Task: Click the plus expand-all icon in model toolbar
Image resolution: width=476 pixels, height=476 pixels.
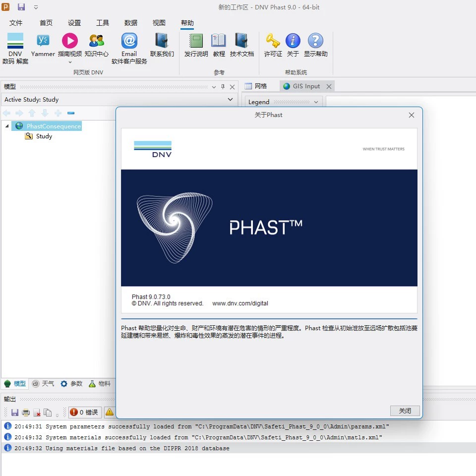Action: click(x=58, y=113)
